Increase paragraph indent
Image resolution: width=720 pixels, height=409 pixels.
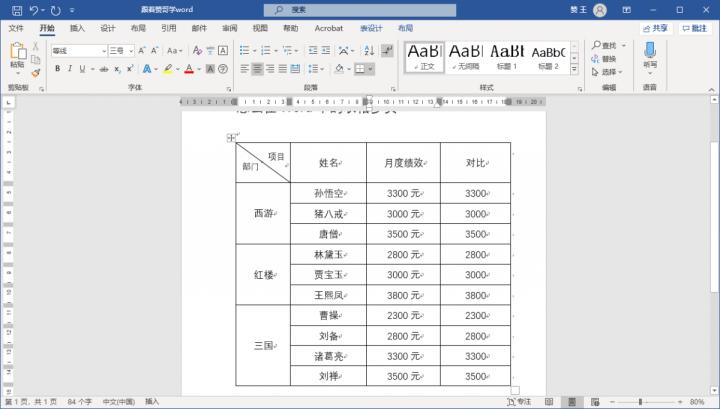[x=326, y=50]
